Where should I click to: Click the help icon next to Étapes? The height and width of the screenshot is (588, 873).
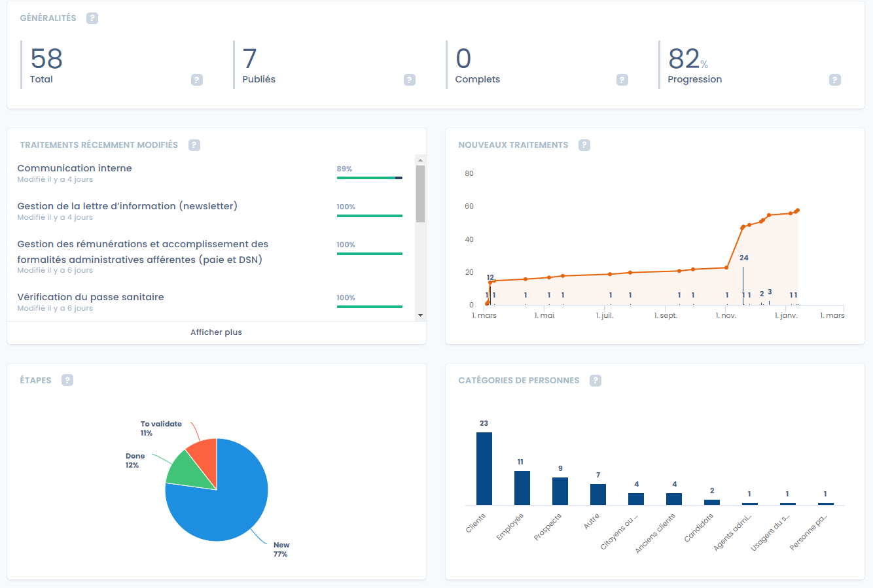pos(67,381)
